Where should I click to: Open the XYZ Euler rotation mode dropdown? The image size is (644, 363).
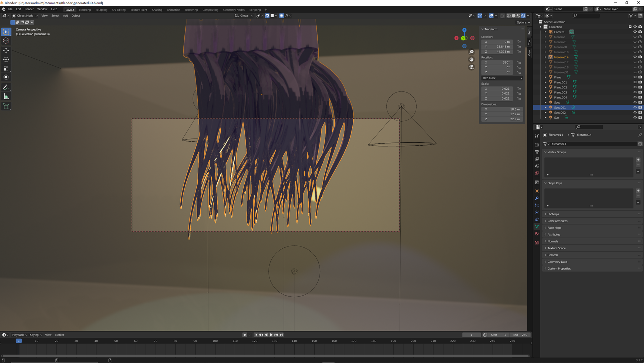tap(502, 78)
